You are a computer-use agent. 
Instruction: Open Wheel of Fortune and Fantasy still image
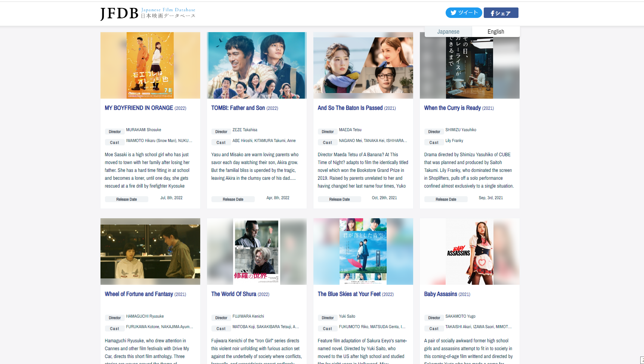pyautogui.click(x=150, y=252)
